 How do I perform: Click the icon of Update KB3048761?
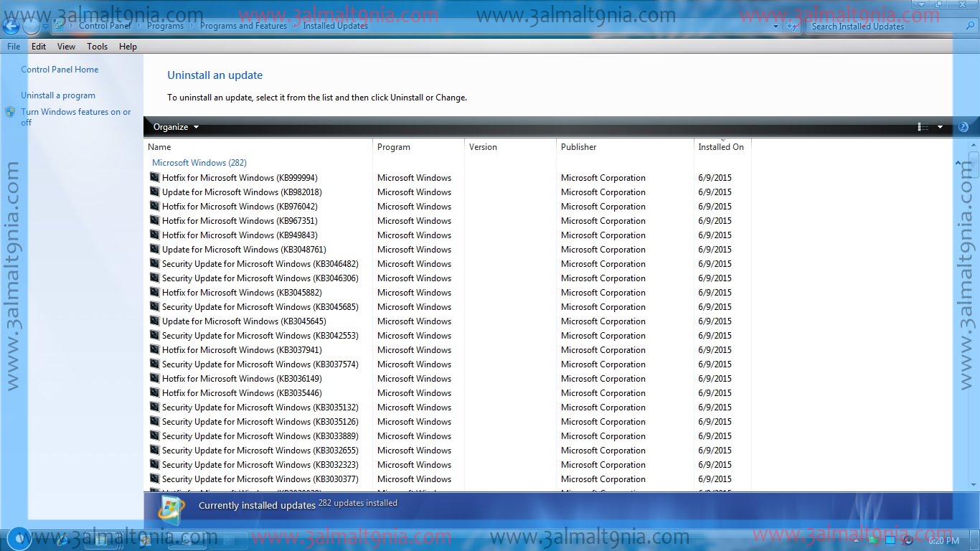coord(154,249)
